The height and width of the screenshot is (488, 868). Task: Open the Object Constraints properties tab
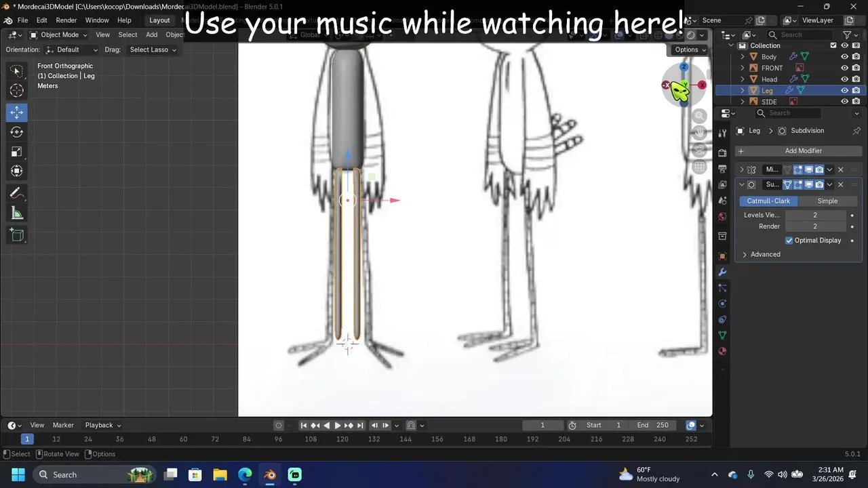(x=722, y=319)
